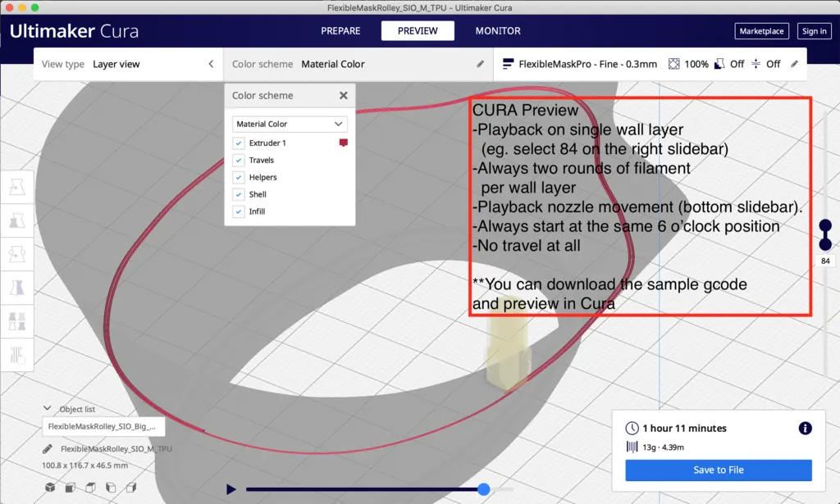Switch to right side view cube icon
Viewport: 840px width, 504px height.
pyautogui.click(x=131, y=488)
